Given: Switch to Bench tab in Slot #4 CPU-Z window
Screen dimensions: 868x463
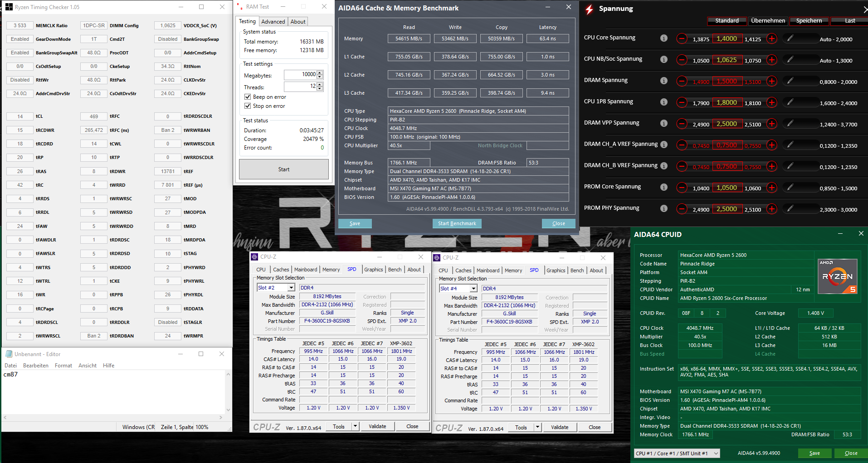Looking at the screenshot, I should (x=577, y=270).
